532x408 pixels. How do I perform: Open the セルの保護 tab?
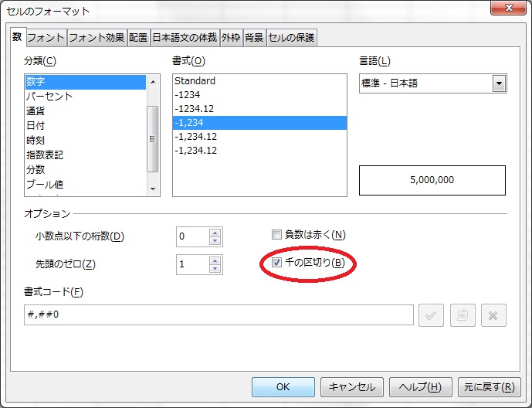[291, 38]
